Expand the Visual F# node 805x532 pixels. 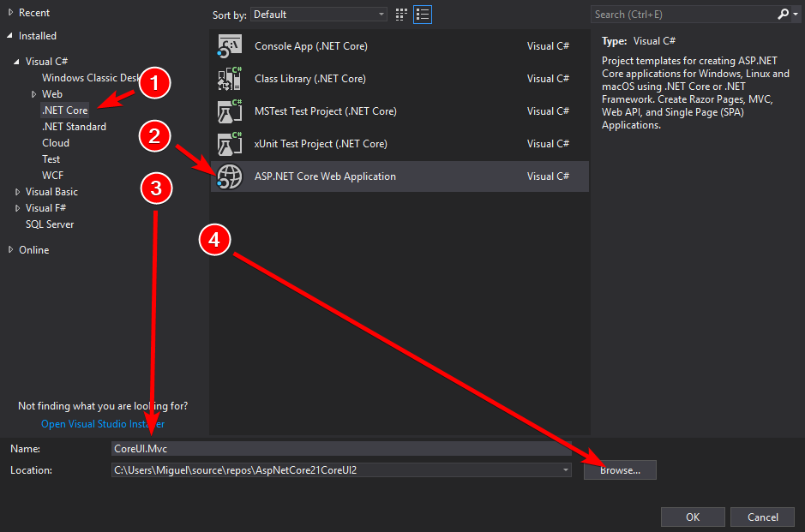point(17,208)
